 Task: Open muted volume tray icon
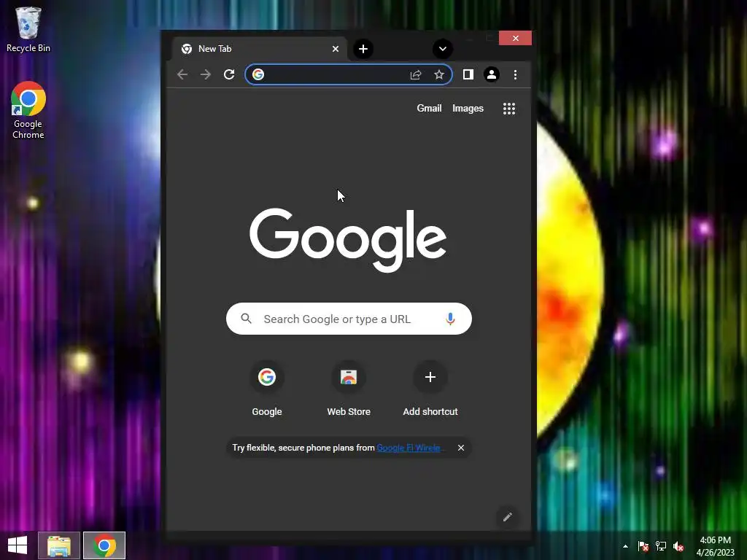pos(678,546)
